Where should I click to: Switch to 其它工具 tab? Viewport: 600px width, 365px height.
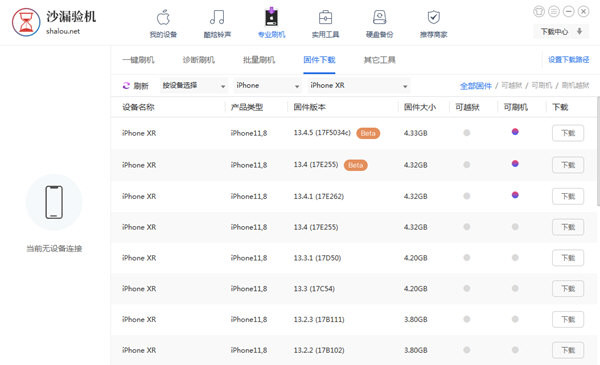[379, 60]
